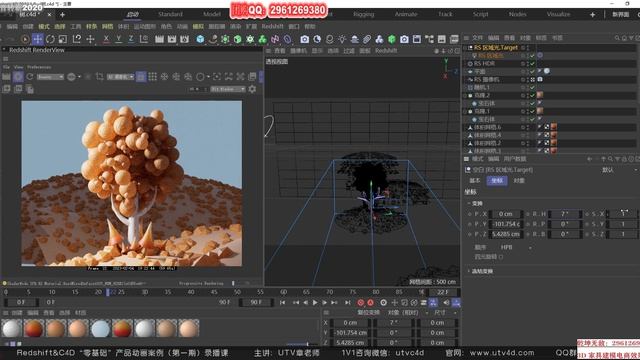Select the light blue material swatch
This screenshot has height=360, width=640.
[100, 328]
